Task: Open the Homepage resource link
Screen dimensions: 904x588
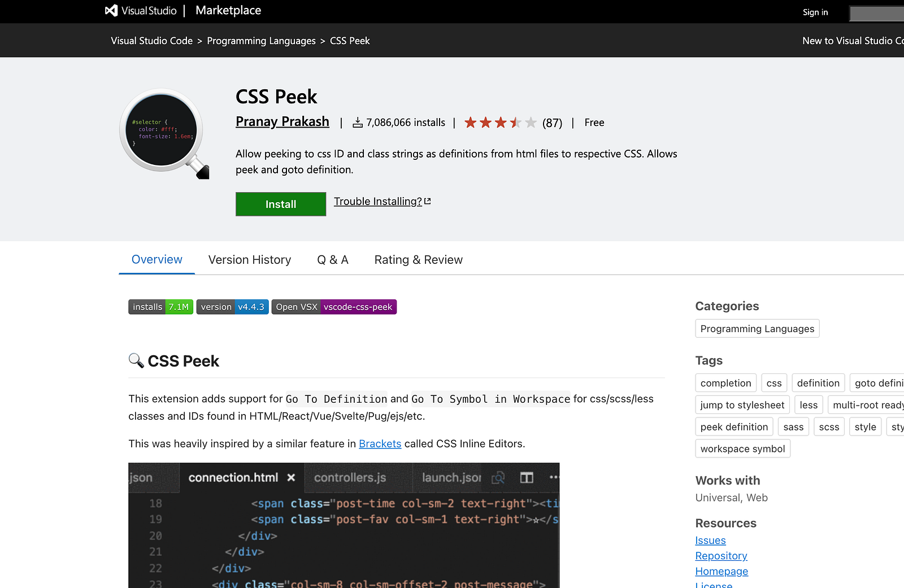Action: [722, 571]
